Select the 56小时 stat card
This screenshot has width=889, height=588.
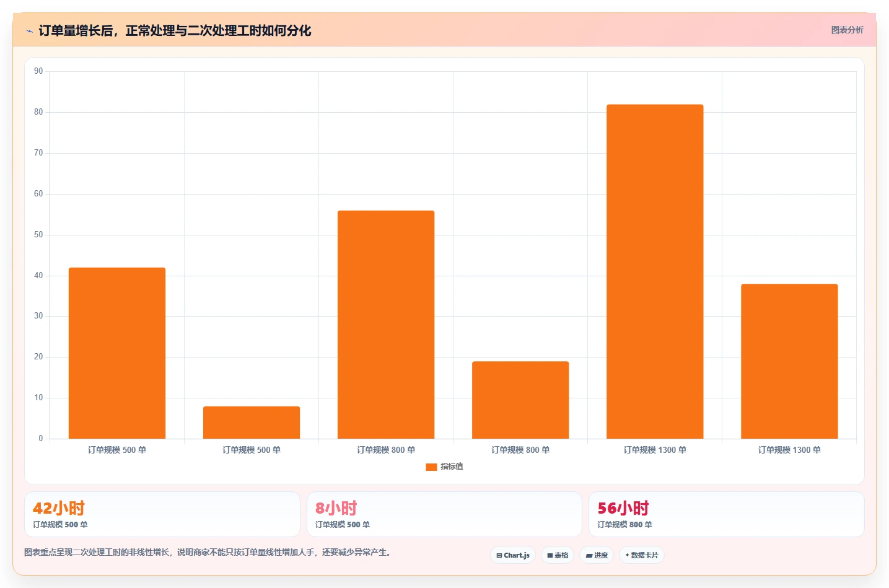click(x=726, y=514)
